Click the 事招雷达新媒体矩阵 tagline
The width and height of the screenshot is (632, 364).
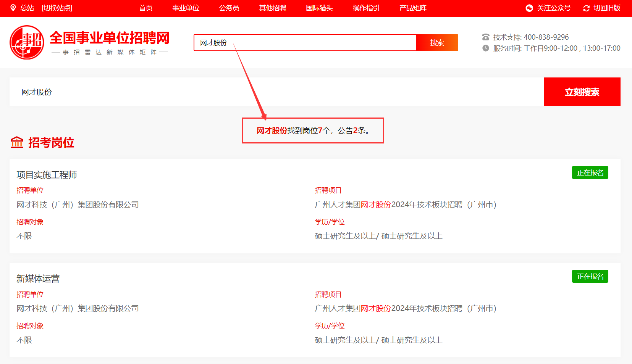110,52
